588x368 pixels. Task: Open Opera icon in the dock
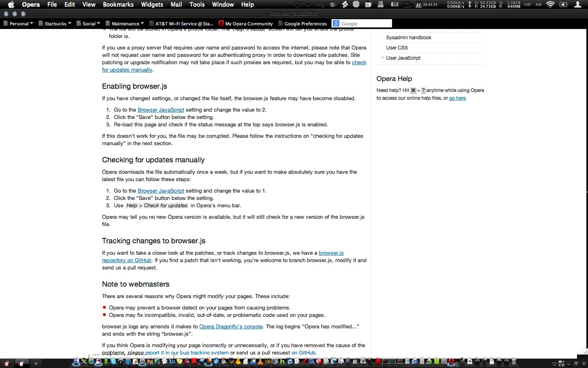(451, 361)
